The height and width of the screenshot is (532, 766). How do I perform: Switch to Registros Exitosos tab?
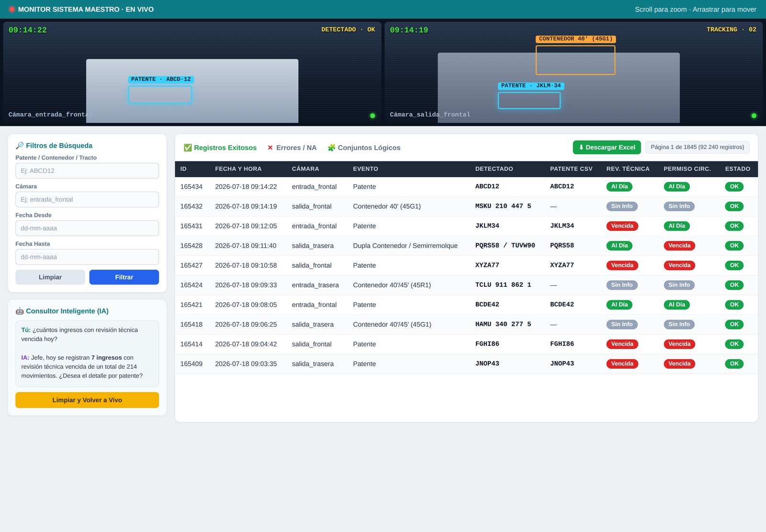[220, 147]
